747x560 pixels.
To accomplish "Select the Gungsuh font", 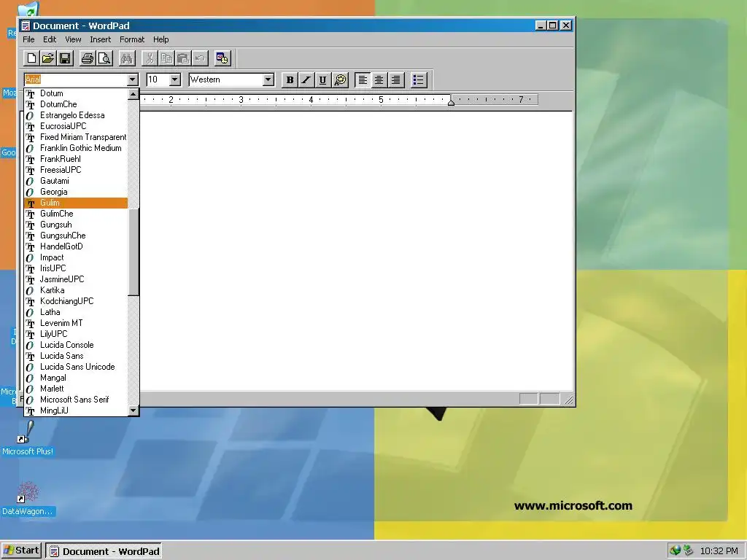I will point(76,225).
